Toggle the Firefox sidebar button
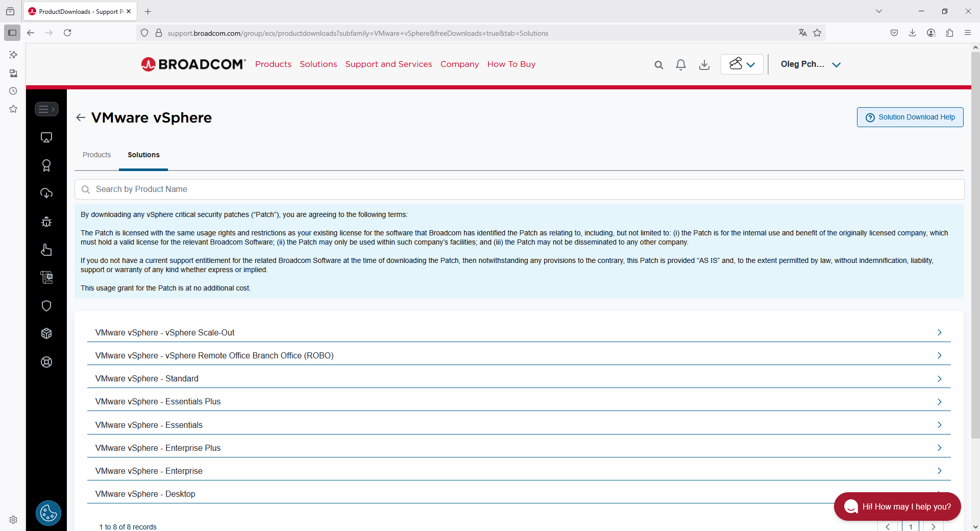 pos(12,33)
